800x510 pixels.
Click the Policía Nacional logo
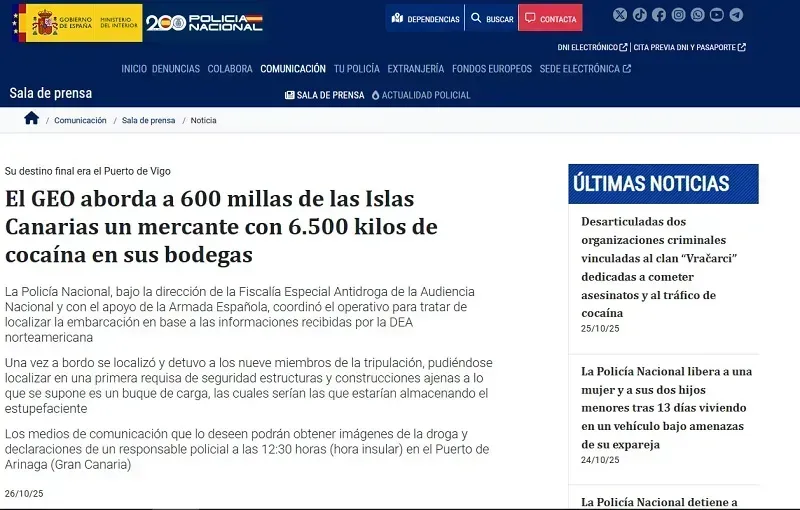(205, 21)
